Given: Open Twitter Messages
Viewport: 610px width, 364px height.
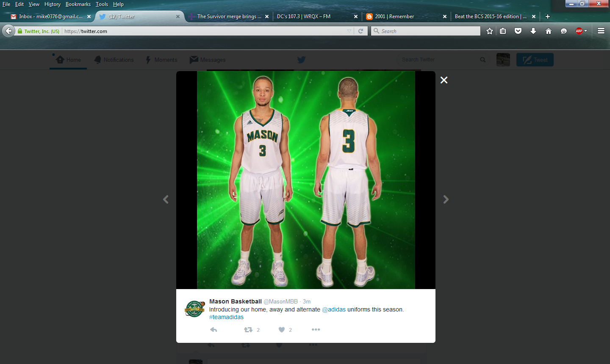Looking at the screenshot, I should click(x=208, y=60).
